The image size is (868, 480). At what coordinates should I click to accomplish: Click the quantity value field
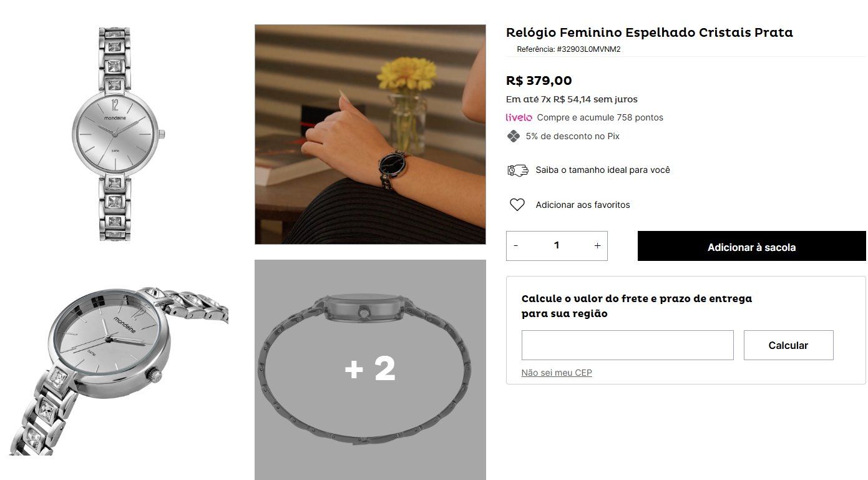click(556, 246)
